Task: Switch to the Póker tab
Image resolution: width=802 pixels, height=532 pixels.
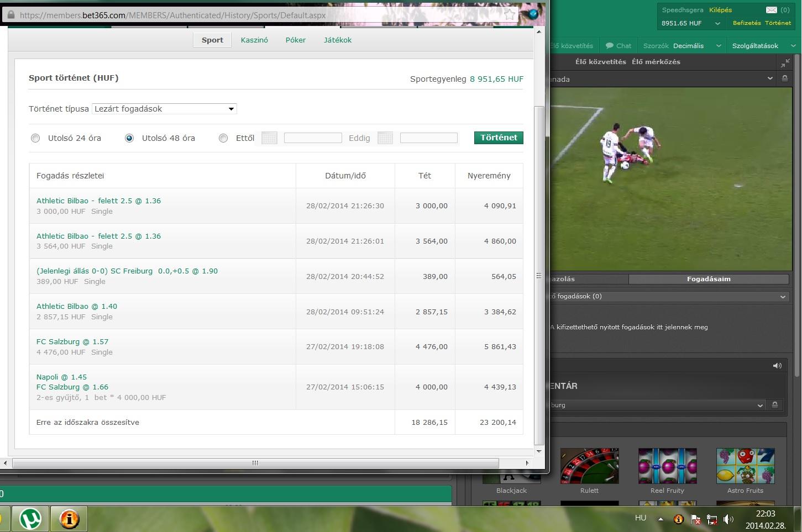Action: click(x=296, y=40)
